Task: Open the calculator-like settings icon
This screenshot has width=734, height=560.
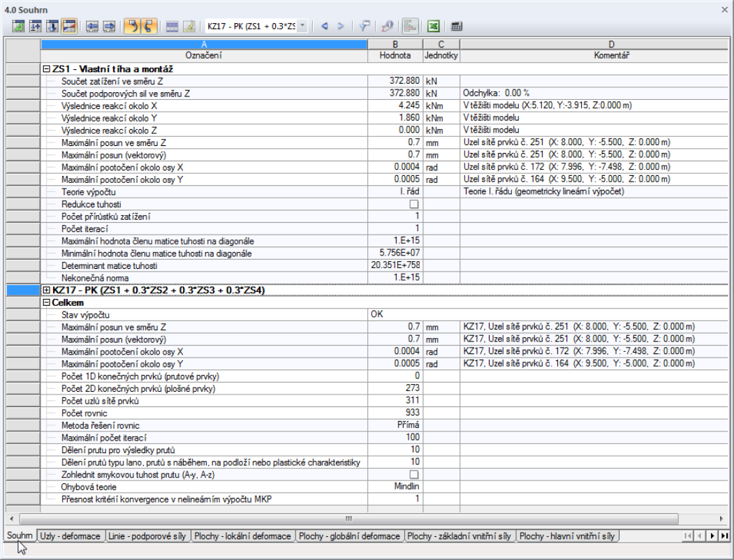Action: click(x=457, y=27)
